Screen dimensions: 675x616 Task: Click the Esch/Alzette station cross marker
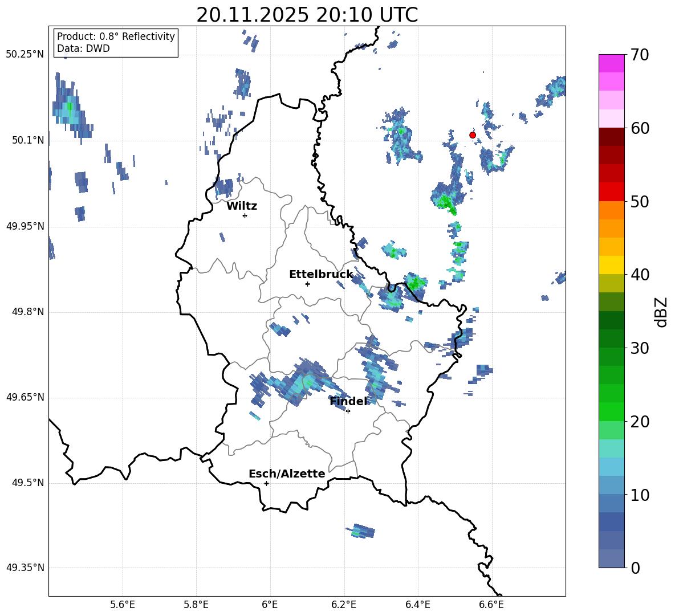click(x=266, y=483)
